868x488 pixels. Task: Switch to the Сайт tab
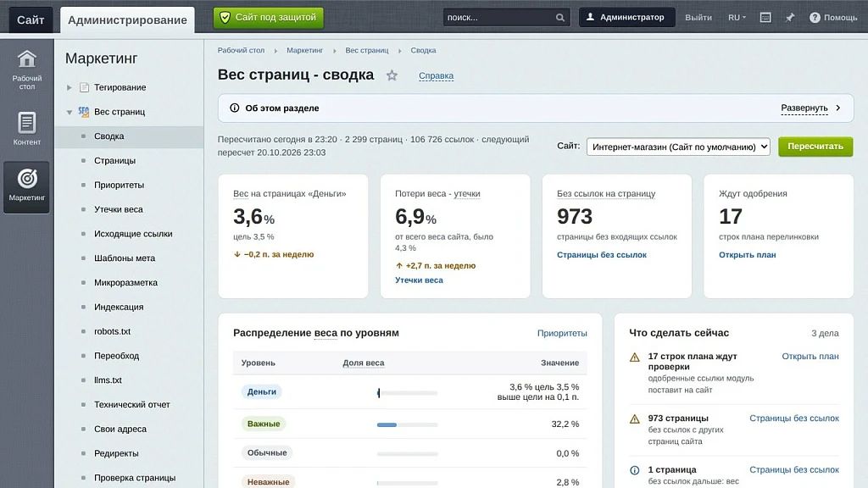pos(31,20)
